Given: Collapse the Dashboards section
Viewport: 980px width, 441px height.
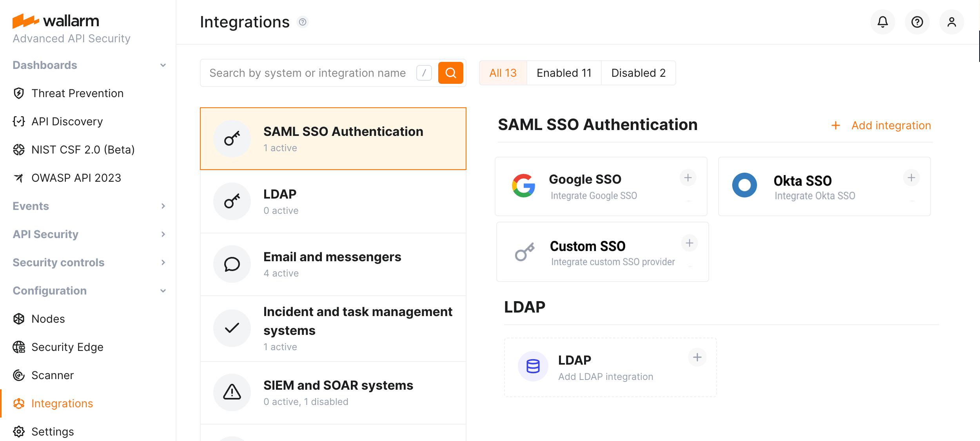Looking at the screenshot, I should (163, 65).
